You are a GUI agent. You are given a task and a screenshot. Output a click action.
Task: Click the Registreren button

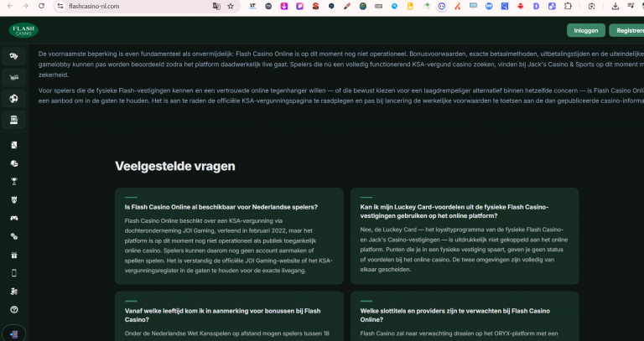626,30
